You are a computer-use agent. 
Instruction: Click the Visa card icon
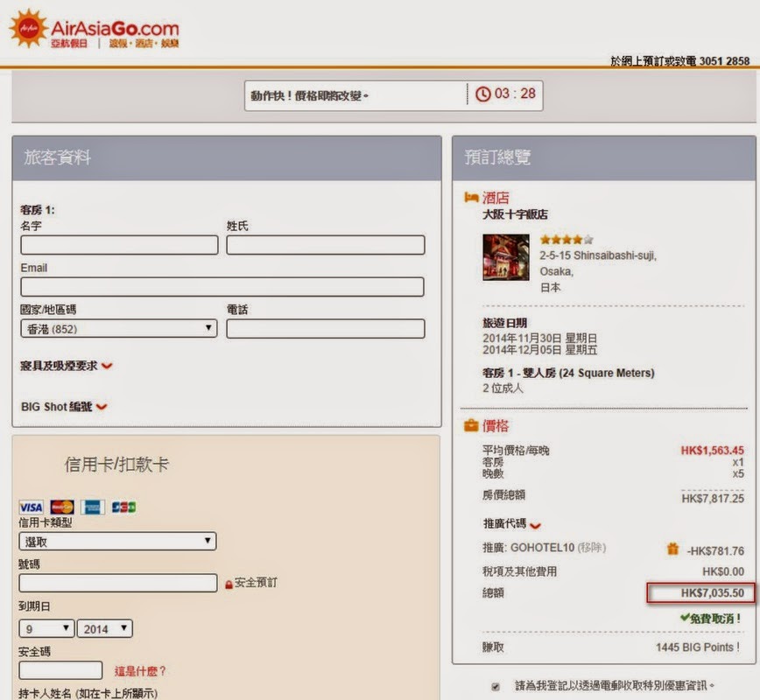(x=32, y=507)
